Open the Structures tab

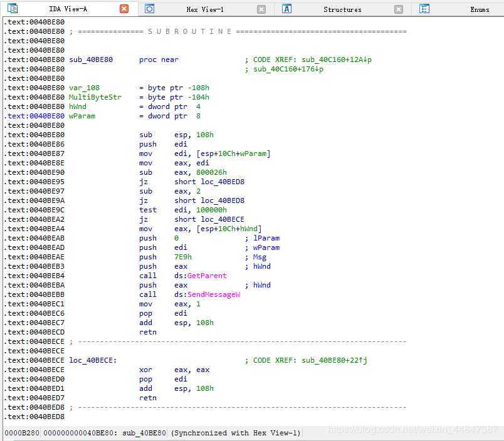[x=342, y=9]
